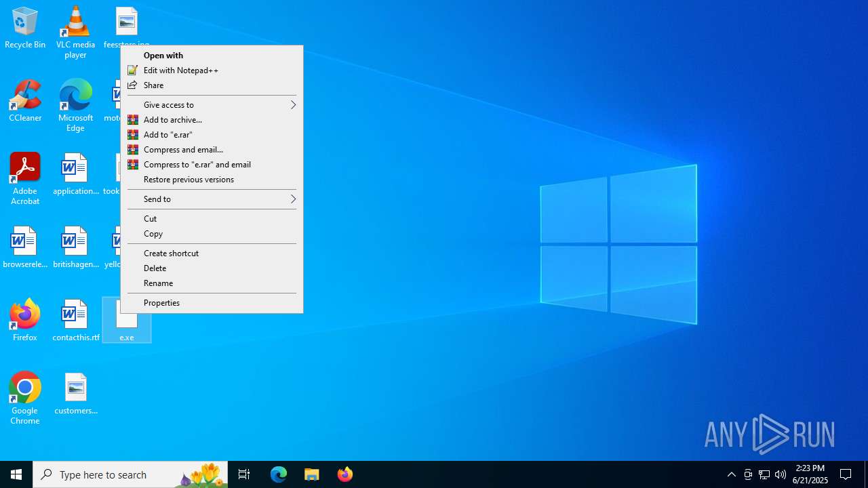The height and width of the screenshot is (488, 868).
Task: Open Task View from the taskbar
Action: pos(244,474)
